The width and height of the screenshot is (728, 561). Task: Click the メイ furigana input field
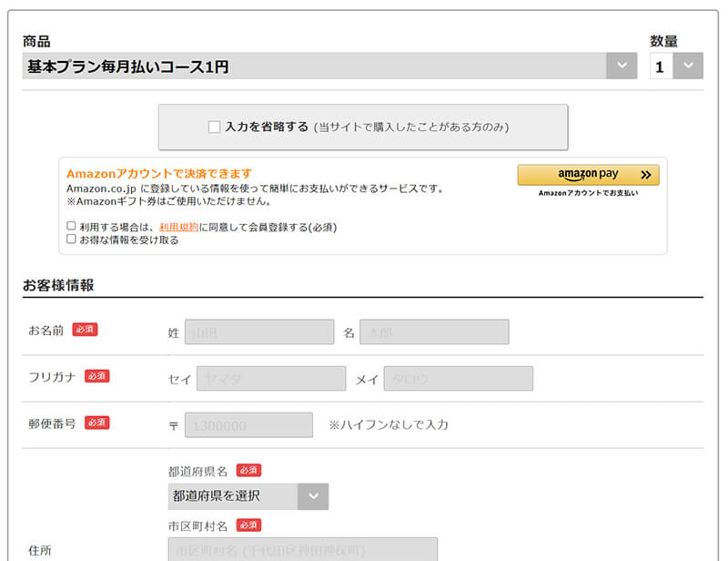(459, 378)
